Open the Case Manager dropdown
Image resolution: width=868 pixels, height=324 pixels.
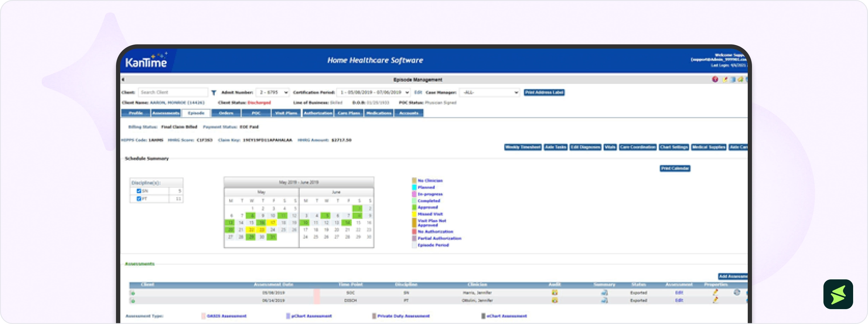click(490, 92)
